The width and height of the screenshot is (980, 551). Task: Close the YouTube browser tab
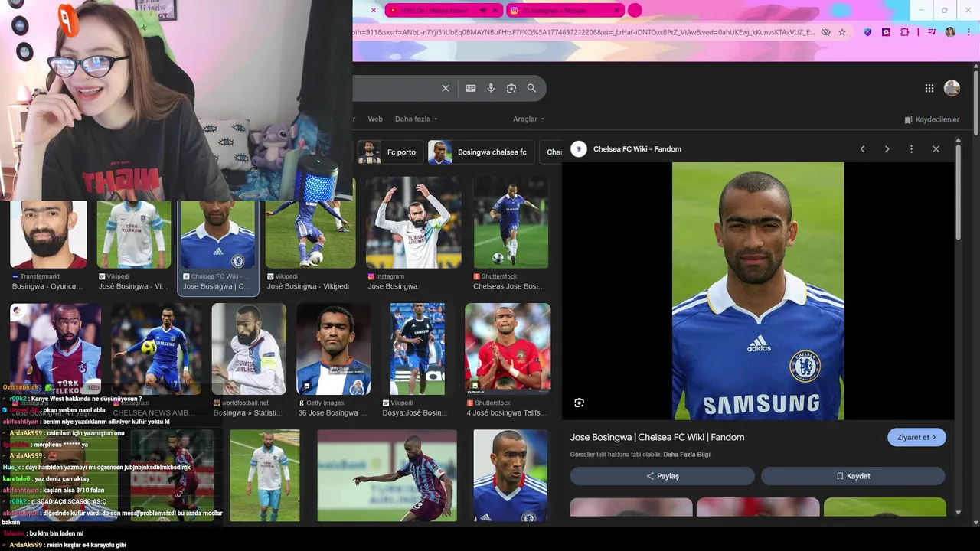(x=495, y=11)
